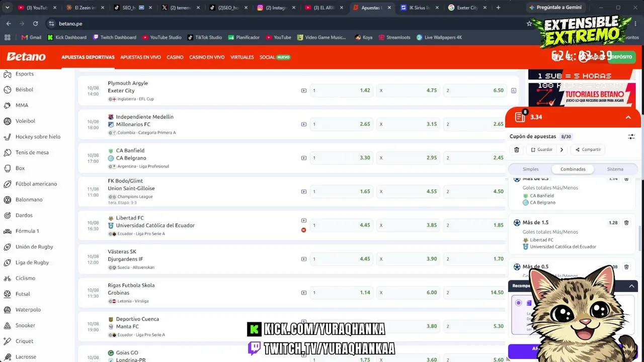Click the Guardar bet slip button
The image size is (644, 362).
[x=541, y=149]
